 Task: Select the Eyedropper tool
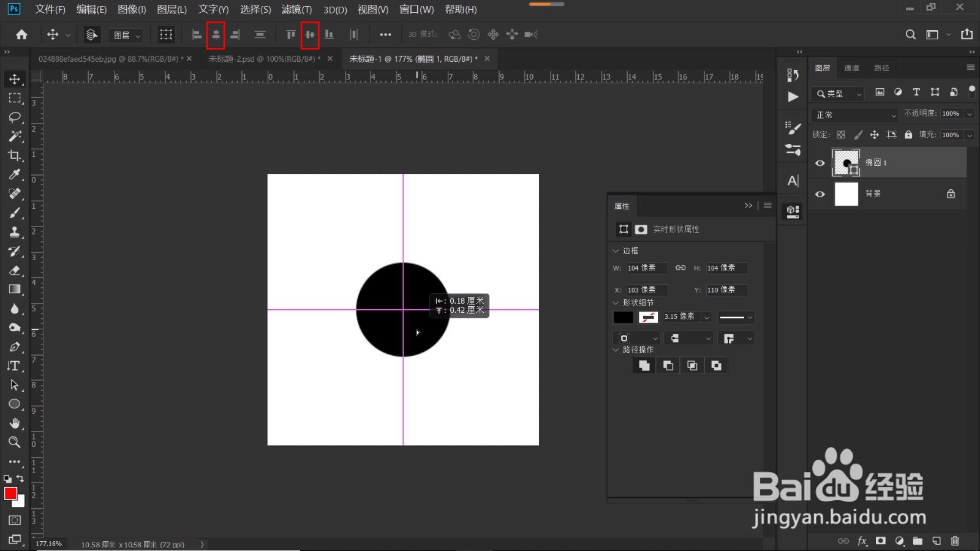click(15, 174)
